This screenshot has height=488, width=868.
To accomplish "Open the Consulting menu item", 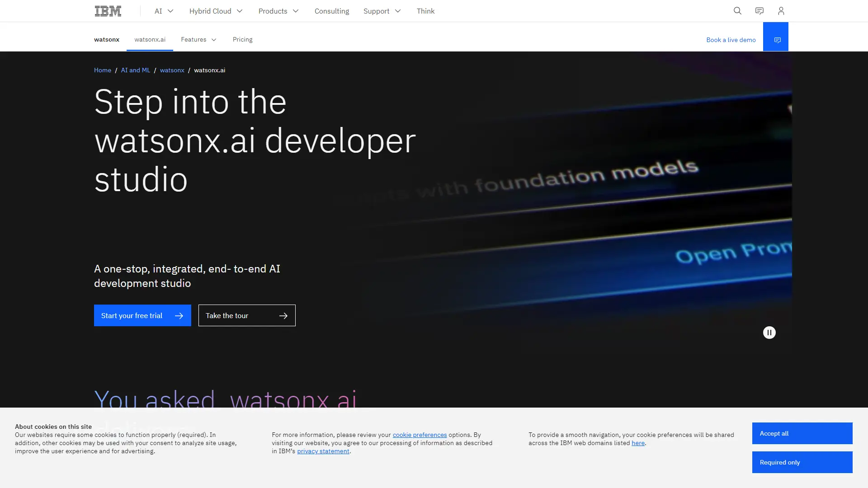I will tap(331, 11).
